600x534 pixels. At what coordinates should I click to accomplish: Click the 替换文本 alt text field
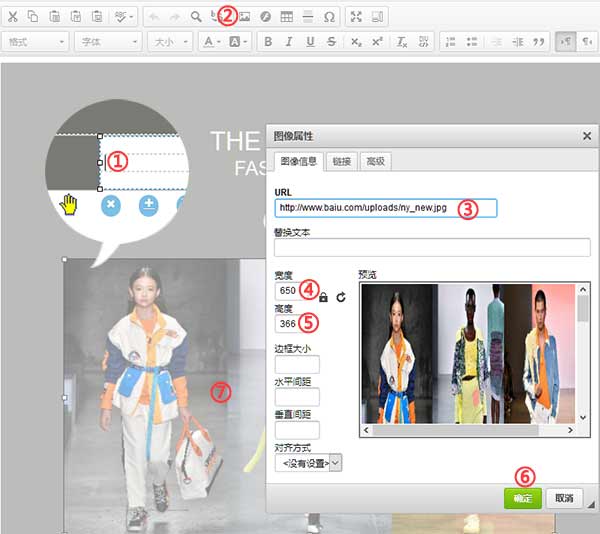point(432,247)
